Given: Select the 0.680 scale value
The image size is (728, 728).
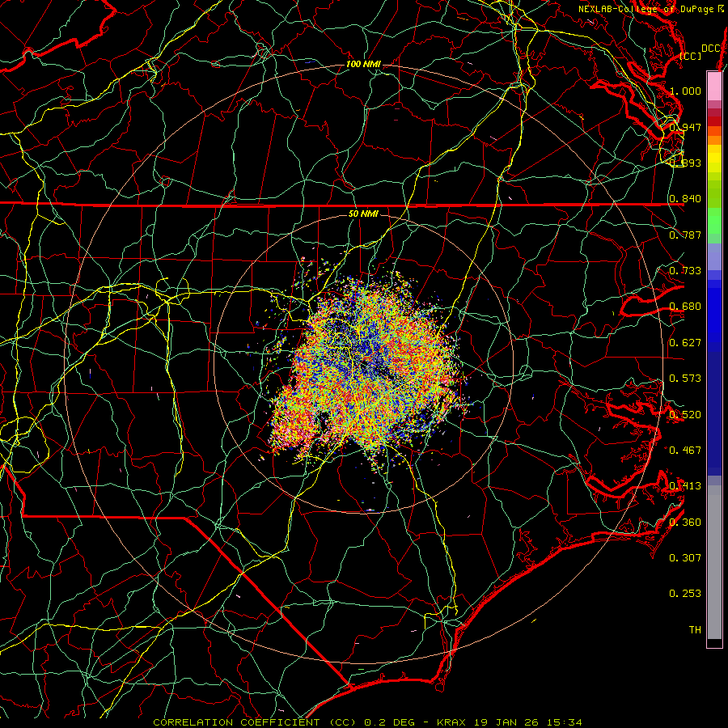Looking at the screenshot, I should pos(685,307).
